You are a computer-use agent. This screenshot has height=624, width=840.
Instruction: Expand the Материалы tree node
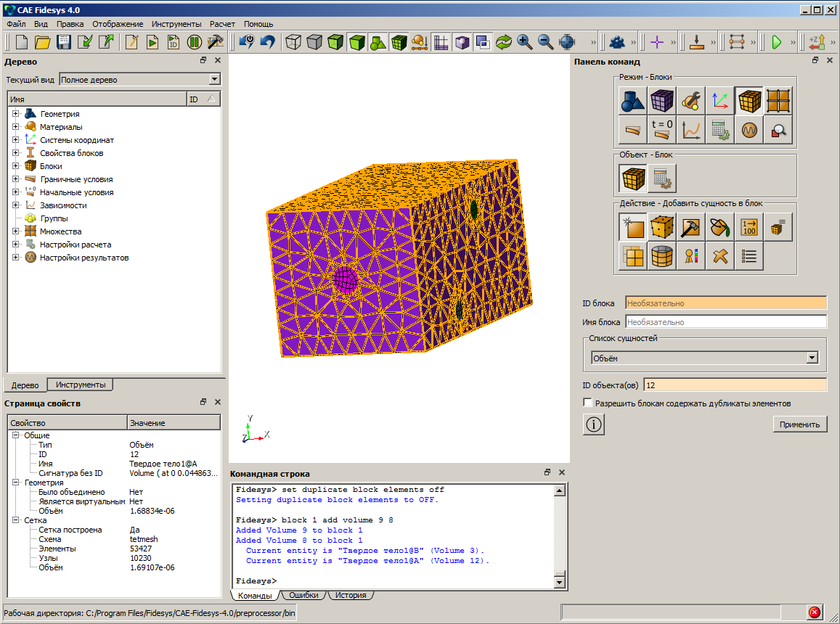coord(15,126)
